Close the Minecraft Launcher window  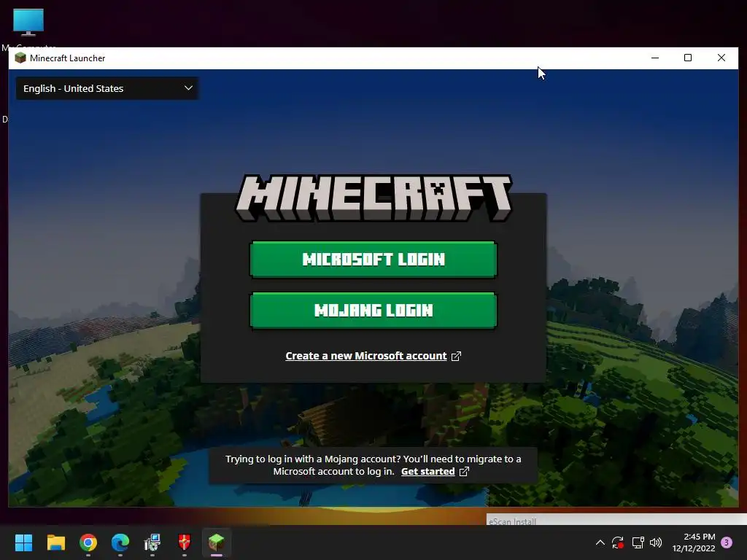pos(721,58)
